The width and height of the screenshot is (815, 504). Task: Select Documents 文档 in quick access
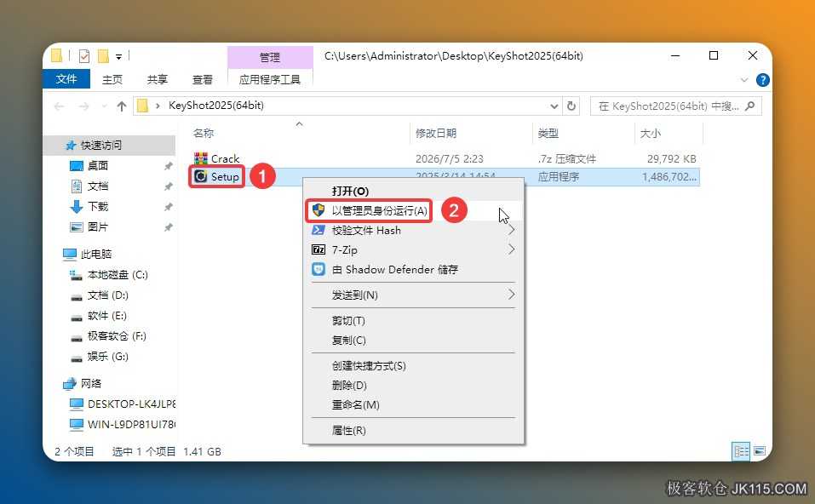[x=98, y=186]
